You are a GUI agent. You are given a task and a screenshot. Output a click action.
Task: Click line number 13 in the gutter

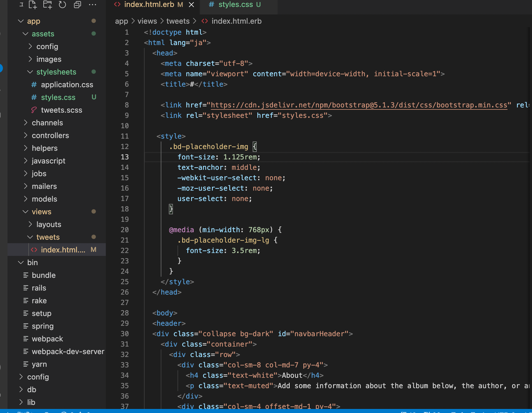[125, 157]
